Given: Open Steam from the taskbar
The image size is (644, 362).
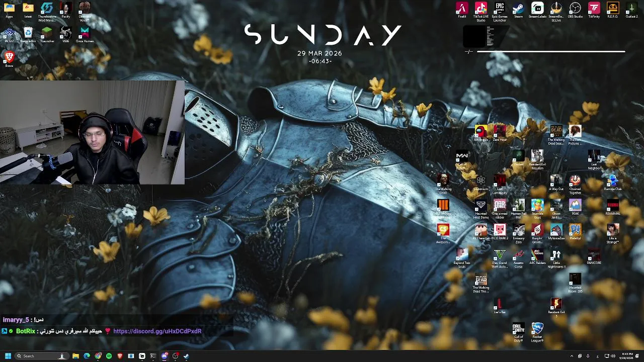Looking at the screenshot, I should pos(186,356).
